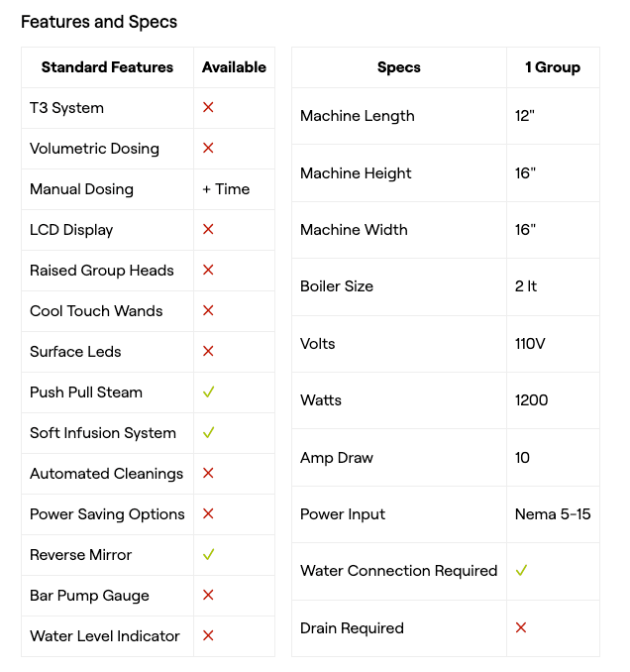Click the red X for Drain Required

coord(521,627)
